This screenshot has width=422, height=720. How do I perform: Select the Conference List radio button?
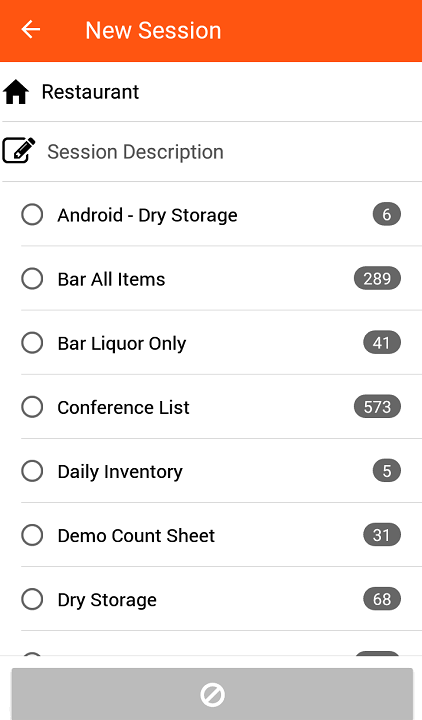tap(32, 407)
